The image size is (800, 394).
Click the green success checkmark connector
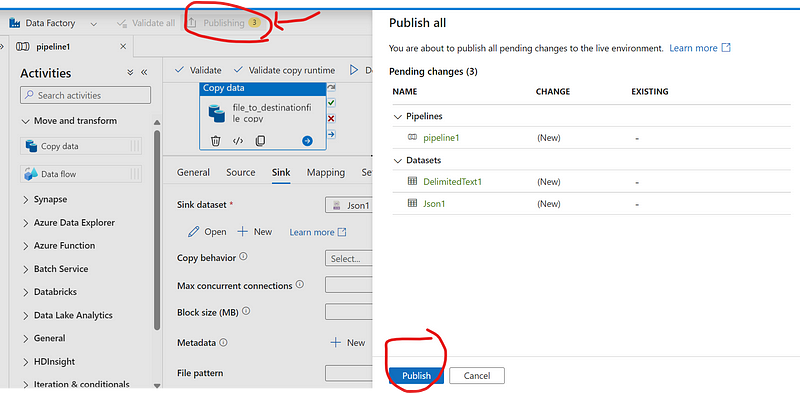(x=331, y=103)
